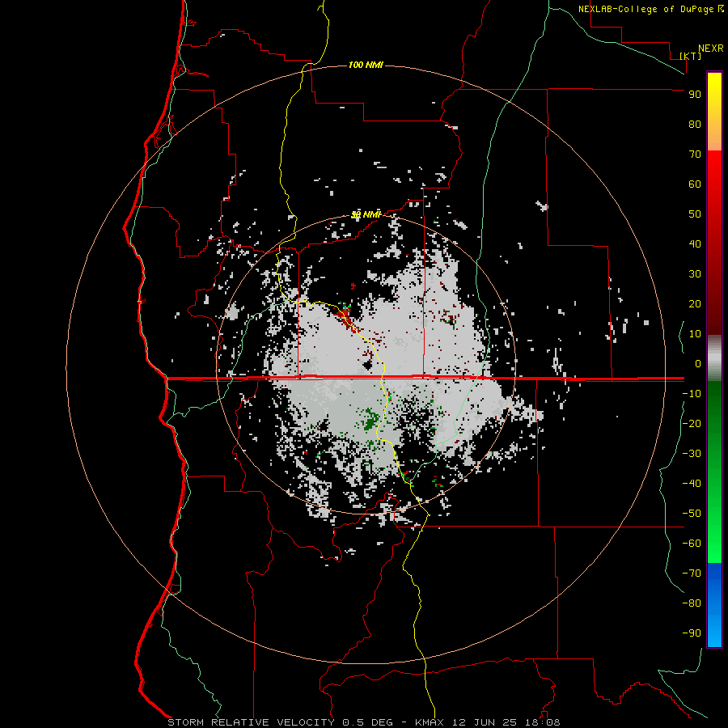This screenshot has height=728, width=728.
Task: Click the positive 30 scale value
Action: (x=695, y=274)
